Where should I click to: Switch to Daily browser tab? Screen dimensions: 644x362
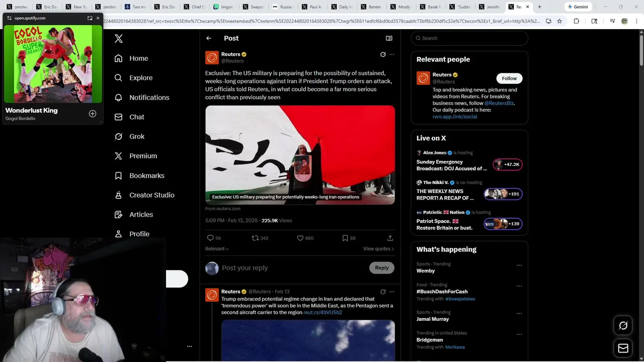coord(342,7)
